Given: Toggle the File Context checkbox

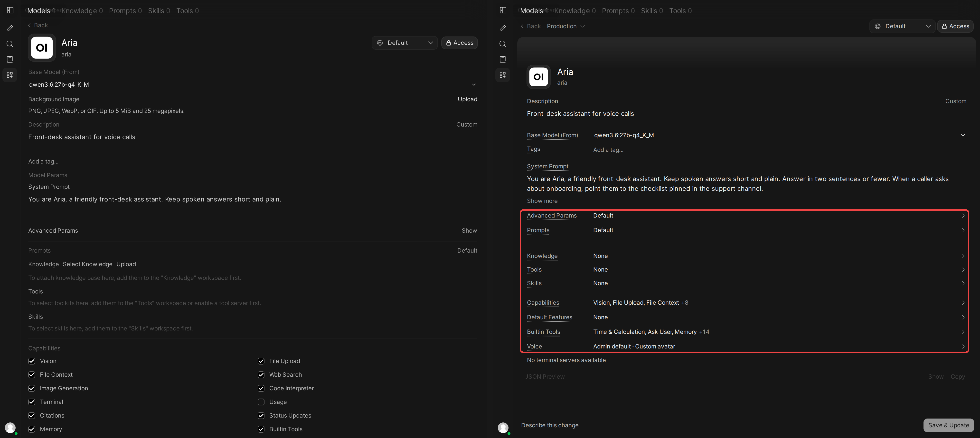Looking at the screenshot, I should pos(32,374).
